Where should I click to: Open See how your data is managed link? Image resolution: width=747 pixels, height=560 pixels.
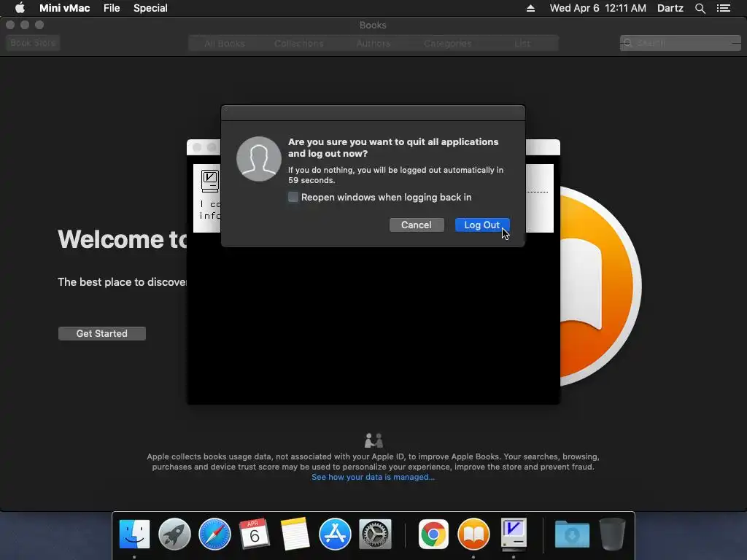(373, 477)
